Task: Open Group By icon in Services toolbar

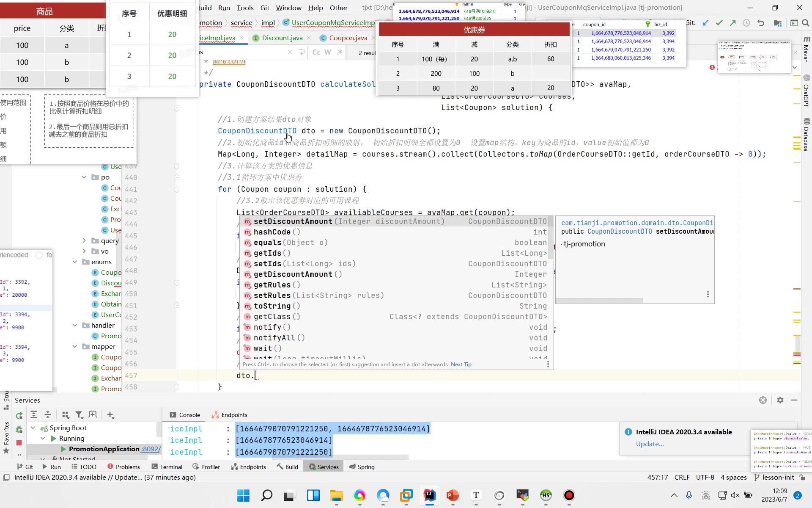Action: click(x=65, y=415)
